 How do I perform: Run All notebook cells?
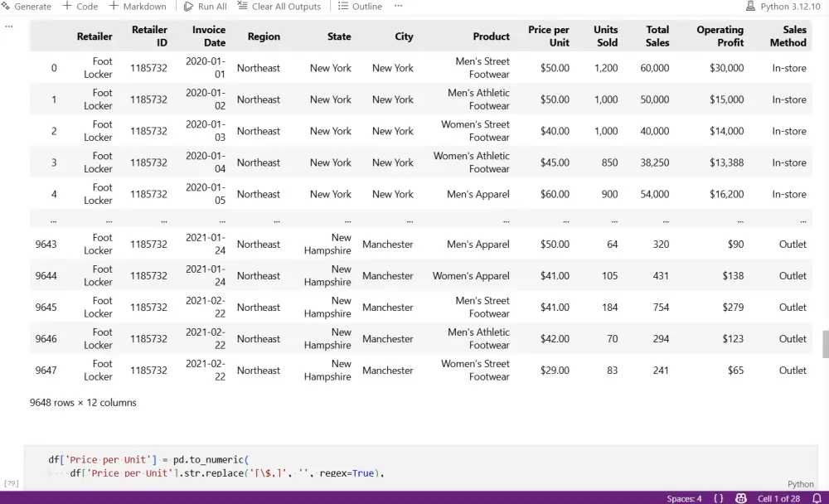click(x=205, y=7)
